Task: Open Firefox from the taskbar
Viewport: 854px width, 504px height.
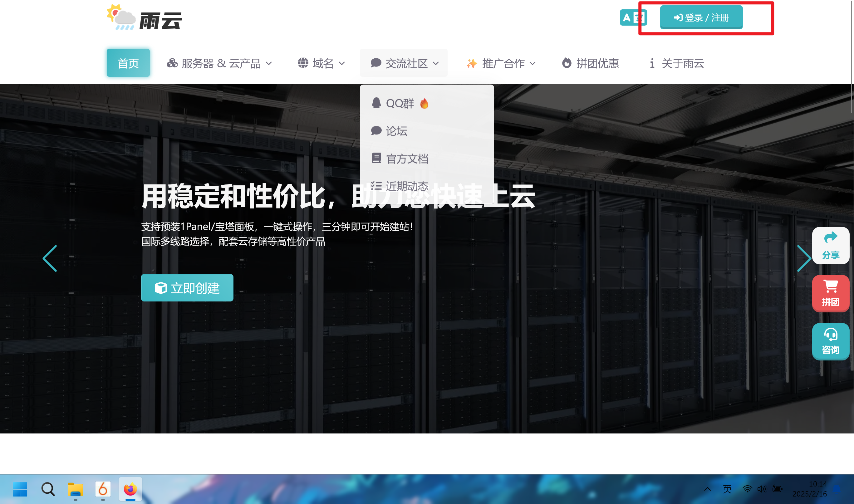Action: click(130, 489)
